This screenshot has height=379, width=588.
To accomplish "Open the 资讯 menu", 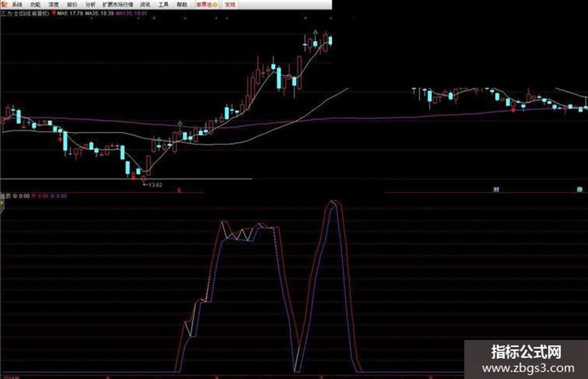I will [x=145, y=4].
